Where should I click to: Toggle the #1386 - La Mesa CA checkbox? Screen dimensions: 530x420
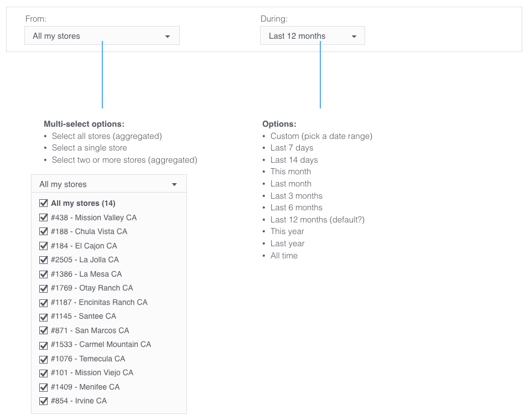point(44,274)
